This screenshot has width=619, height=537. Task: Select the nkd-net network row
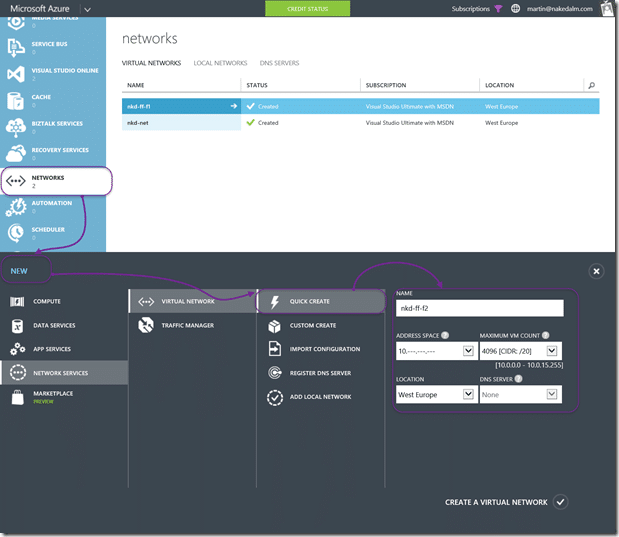point(360,123)
